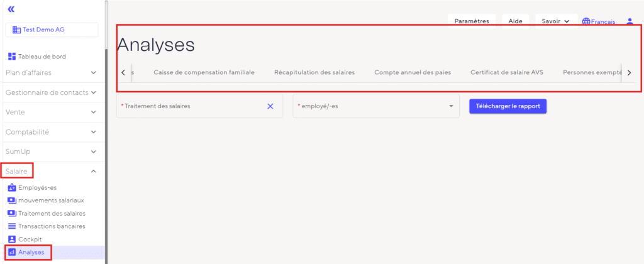Open the Paramètres button
This screenshot has height=264, width=644.
(472, 21)
